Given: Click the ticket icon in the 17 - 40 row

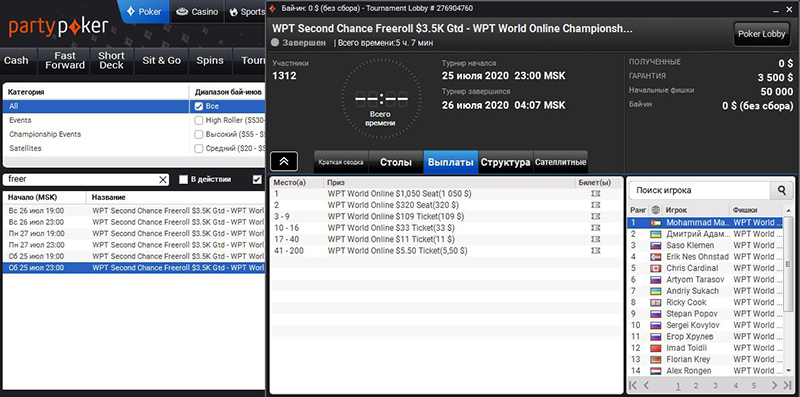Looking at the screenshot, I should [x=594, y=239].
